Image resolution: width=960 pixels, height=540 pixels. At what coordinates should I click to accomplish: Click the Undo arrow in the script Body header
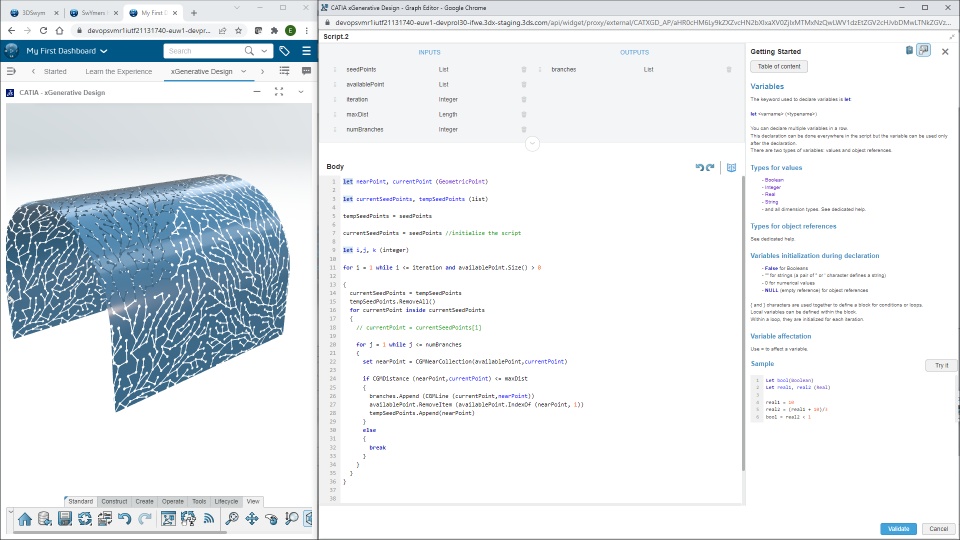coord(699,167)
